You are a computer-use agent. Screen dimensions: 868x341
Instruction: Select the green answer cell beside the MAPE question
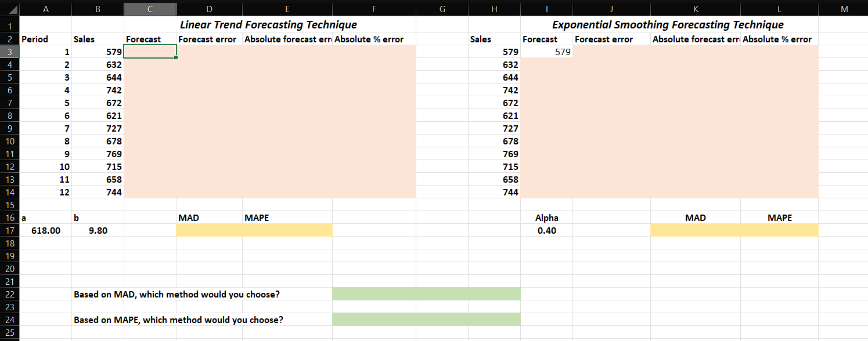point(426,320)
